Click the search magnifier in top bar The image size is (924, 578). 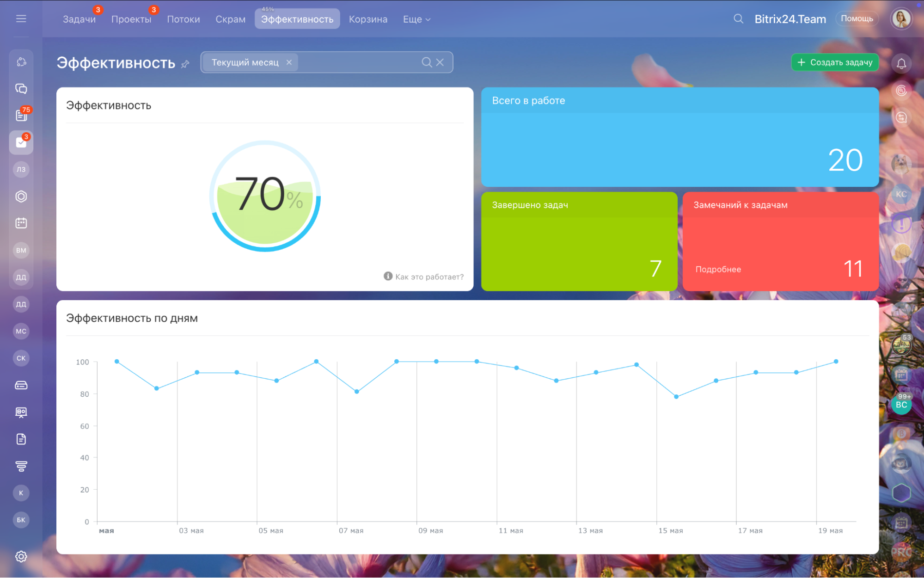point(738,19)
